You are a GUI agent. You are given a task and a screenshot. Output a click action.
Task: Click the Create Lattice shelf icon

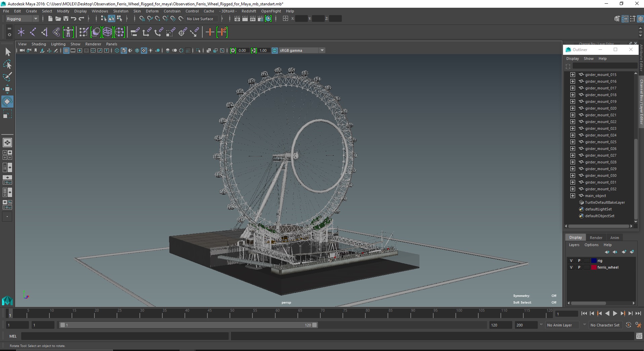coord(107,32)
